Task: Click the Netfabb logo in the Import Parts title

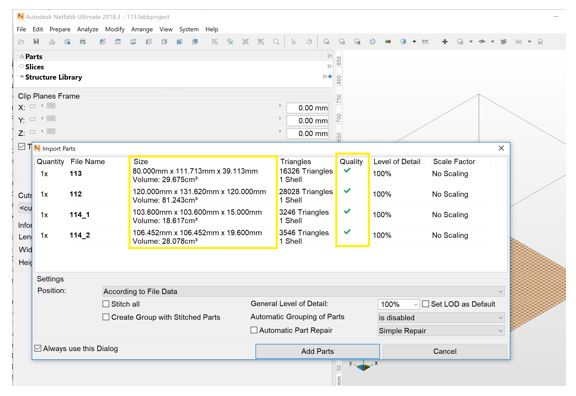Action: (x=37, y=148)
